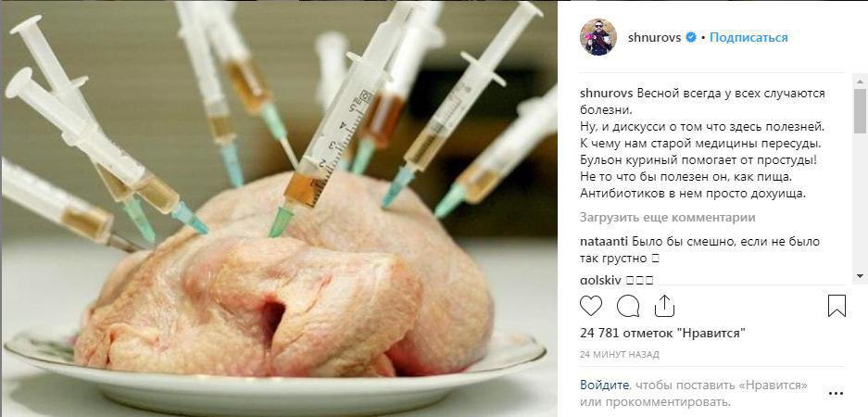
Task: Open the chicken with syringes photo
Action: tap(280, 208)
